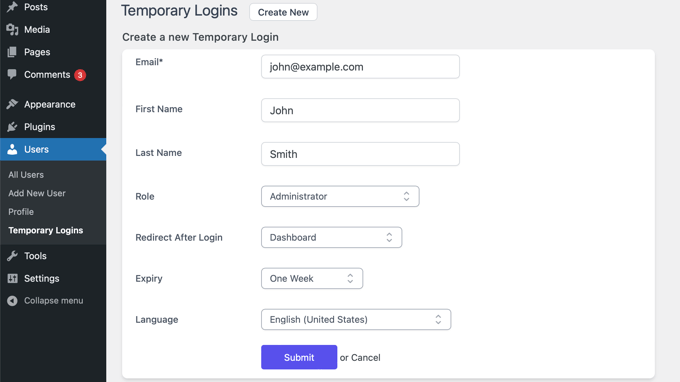Screen dimensions: 680x382
Task: Click the Pages icon in sidebar
Action: click(12, 52)
